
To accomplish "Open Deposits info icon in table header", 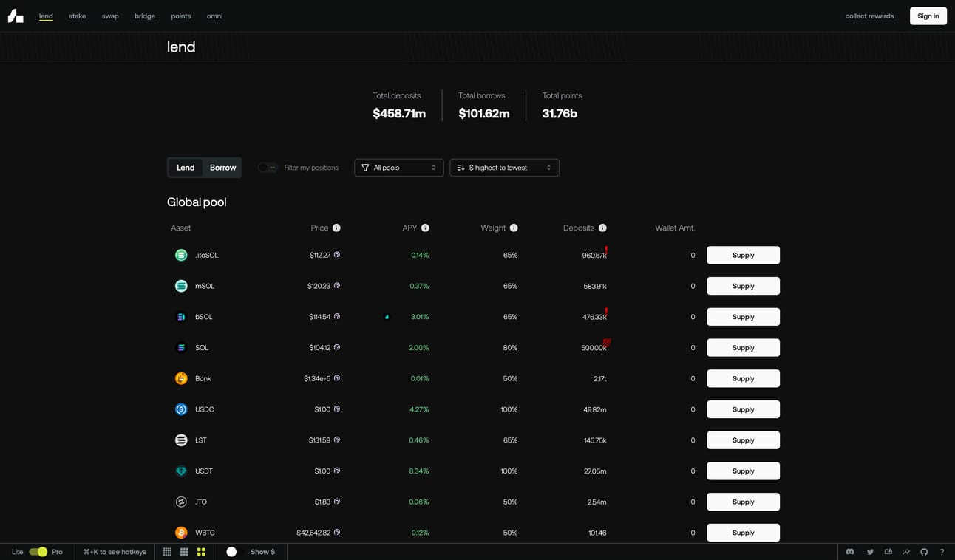I will (602, 228).
